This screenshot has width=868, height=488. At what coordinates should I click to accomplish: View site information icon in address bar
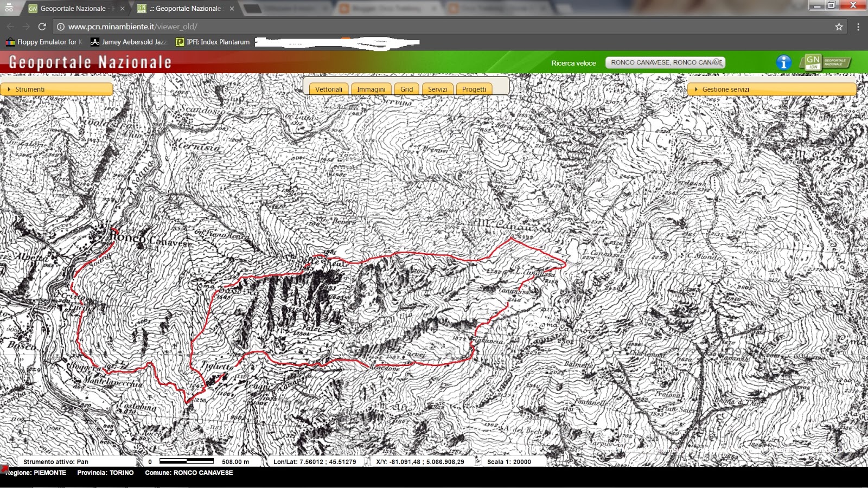coord(61,27)
